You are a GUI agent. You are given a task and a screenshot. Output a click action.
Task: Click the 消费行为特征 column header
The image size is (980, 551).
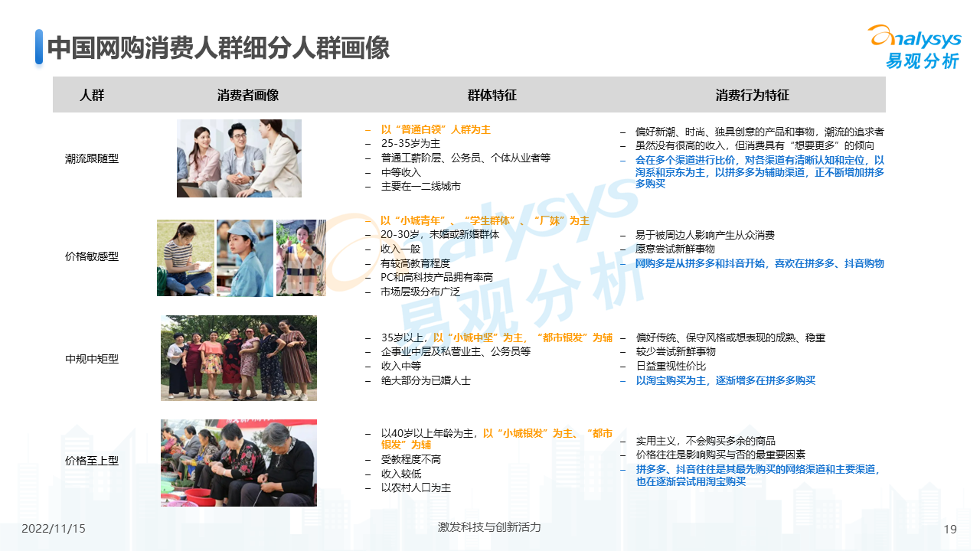point(752,96)
